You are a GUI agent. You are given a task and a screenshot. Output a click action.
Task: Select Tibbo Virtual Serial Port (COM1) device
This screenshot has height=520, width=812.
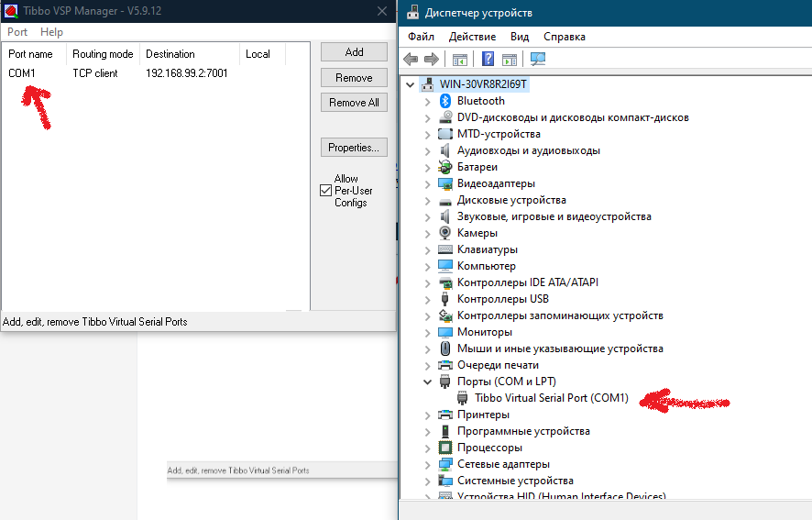(552, 398)
